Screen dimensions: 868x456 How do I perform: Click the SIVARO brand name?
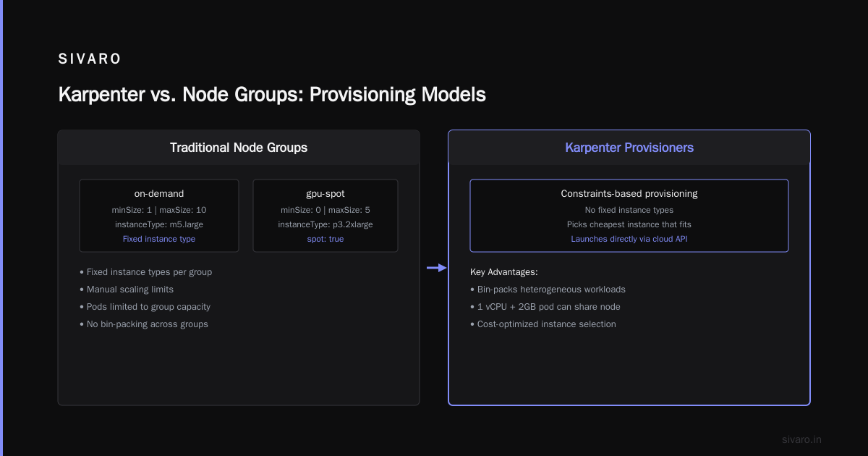(90, 59)
